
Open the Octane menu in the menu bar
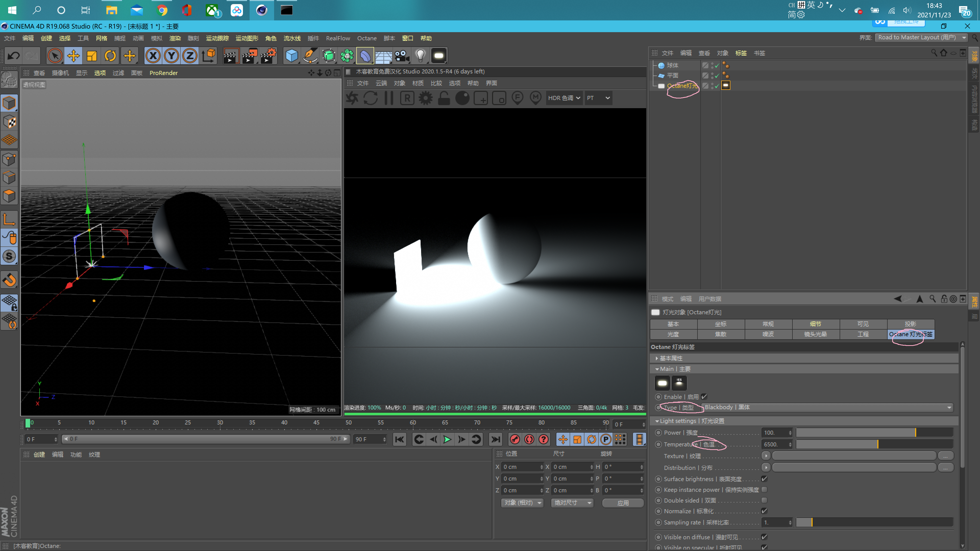click(366, 38)
